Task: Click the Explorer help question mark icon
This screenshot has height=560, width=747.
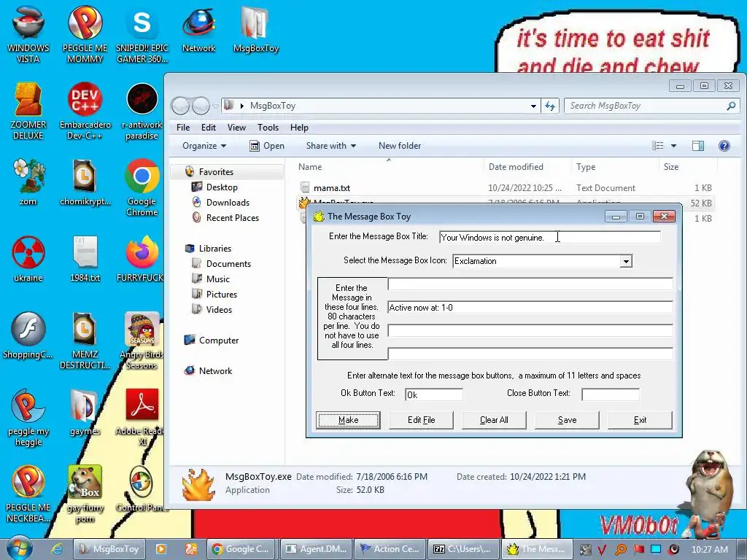Action: [724, 146]
